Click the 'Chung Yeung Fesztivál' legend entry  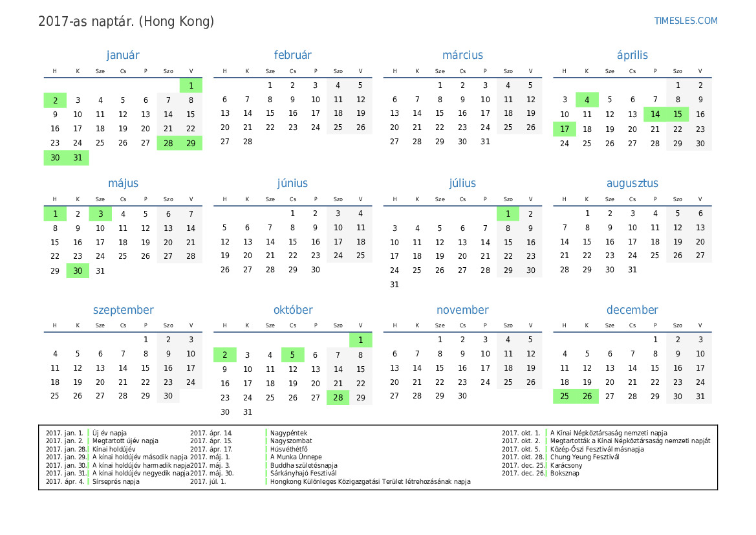pyautogui.click(x=585, y=457)
